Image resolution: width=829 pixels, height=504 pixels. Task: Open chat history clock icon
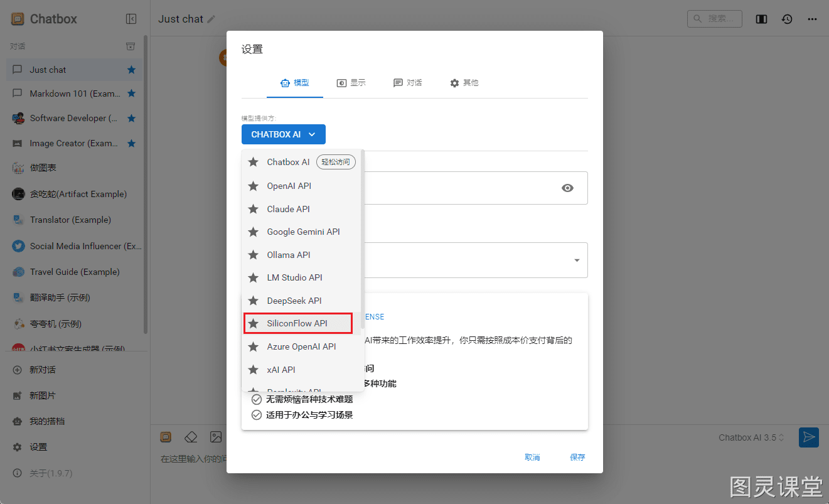[787, 19]
